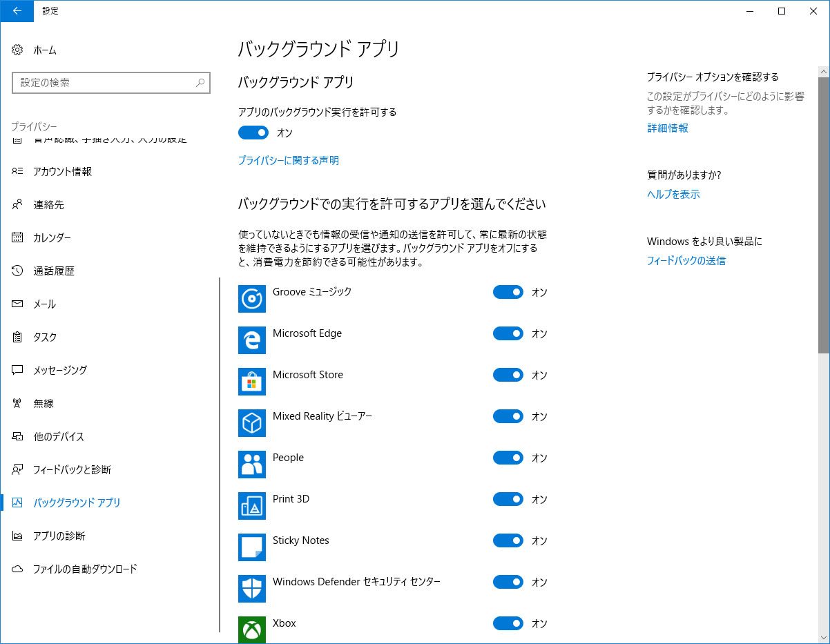
Task: Click the Mixed Reality ビューアー cube icon
Action: tap(252, 423)
